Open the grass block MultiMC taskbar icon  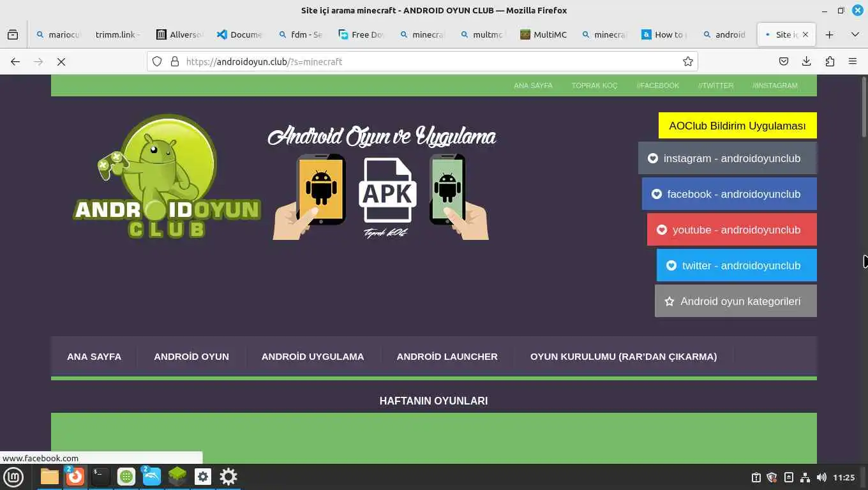177,477
